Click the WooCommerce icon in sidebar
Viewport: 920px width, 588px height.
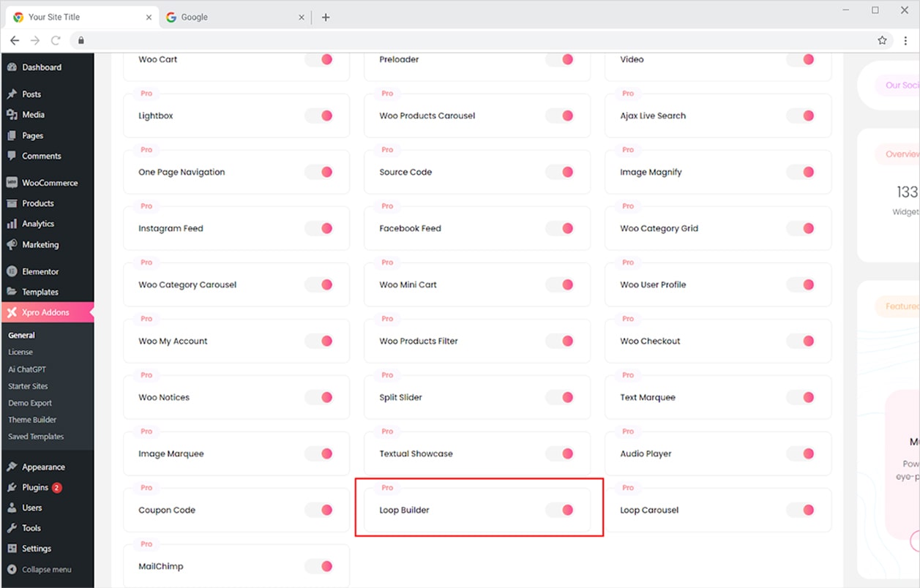point(12,183)
